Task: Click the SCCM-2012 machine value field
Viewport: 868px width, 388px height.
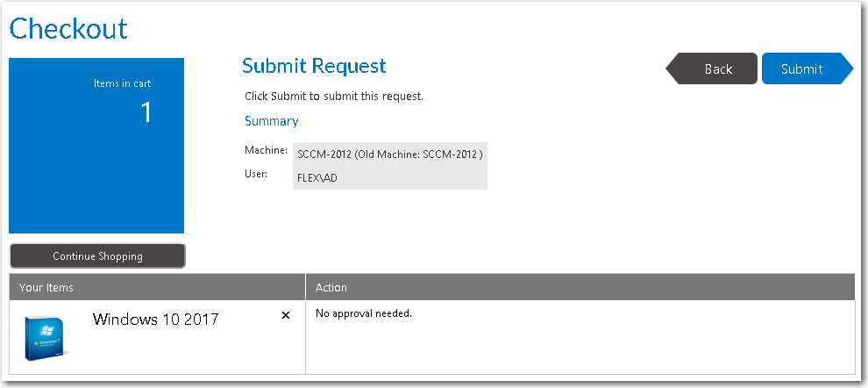Action: tap(390, 154)
